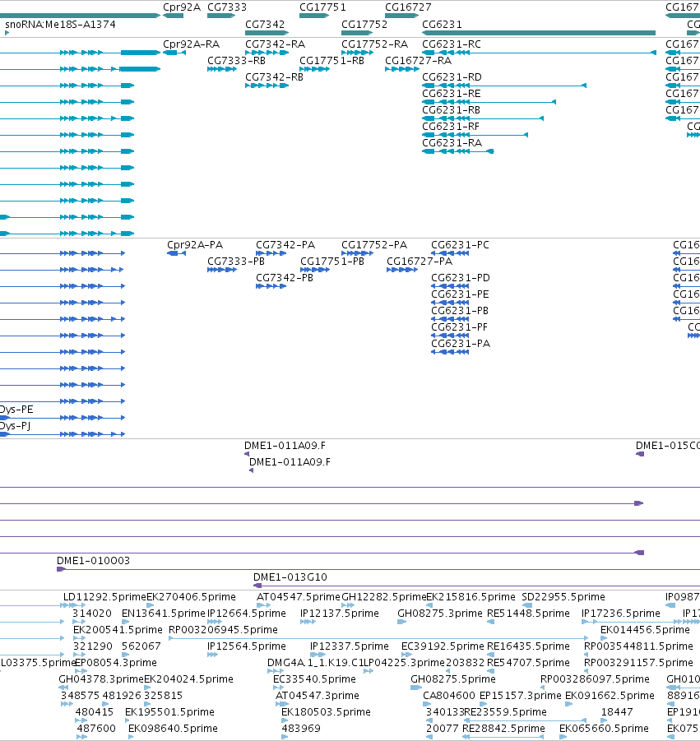Select the RP003206945.5prime EST label

pos(223,630)
